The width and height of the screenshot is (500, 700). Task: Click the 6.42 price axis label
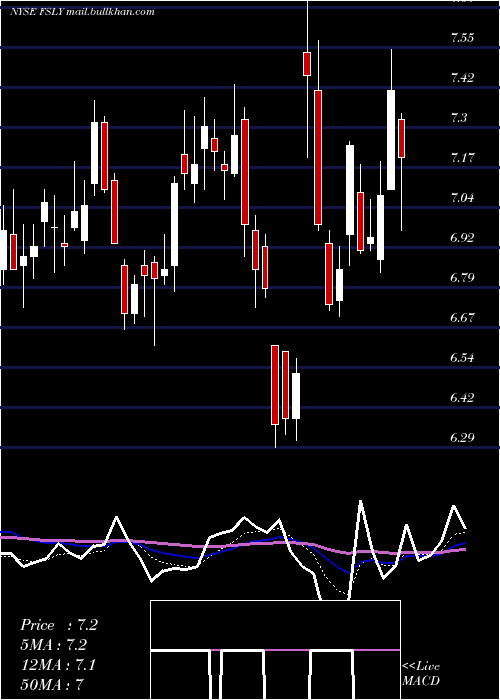462,397
